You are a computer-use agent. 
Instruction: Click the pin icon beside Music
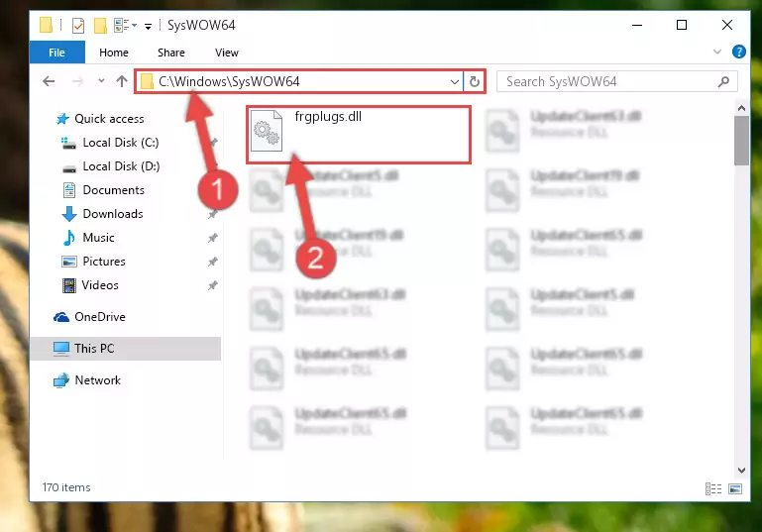click(x=212, y=238)
